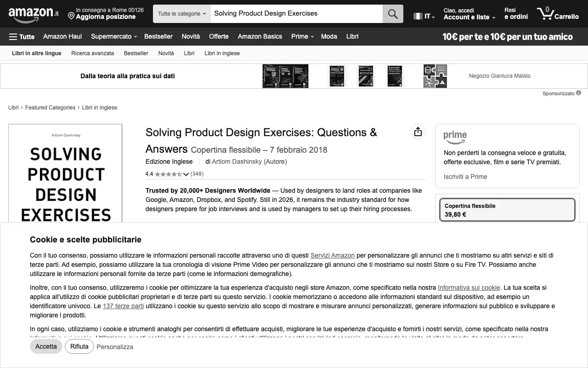Click Personalizza cookie link
The image size is (588, 368).
coord(115,347)
